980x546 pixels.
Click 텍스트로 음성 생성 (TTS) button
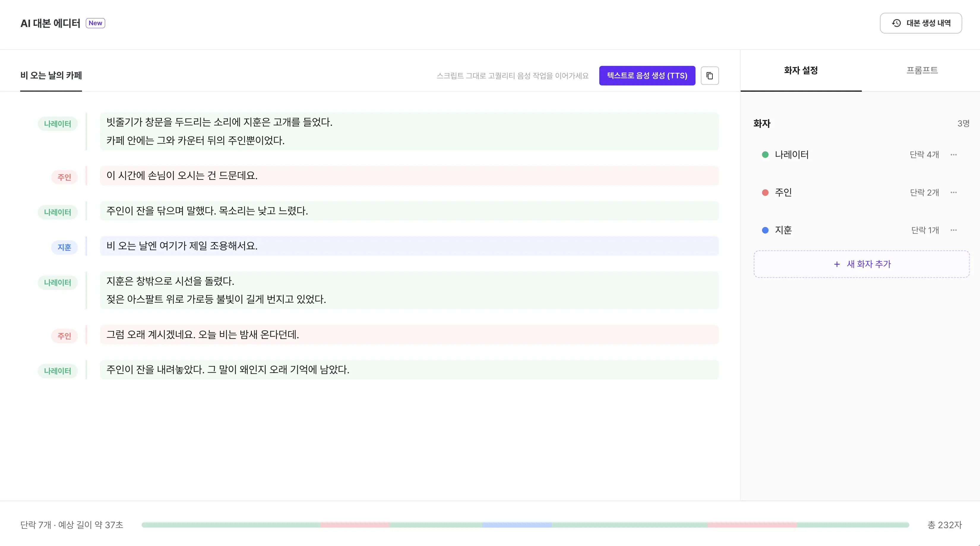coord(647,76)
